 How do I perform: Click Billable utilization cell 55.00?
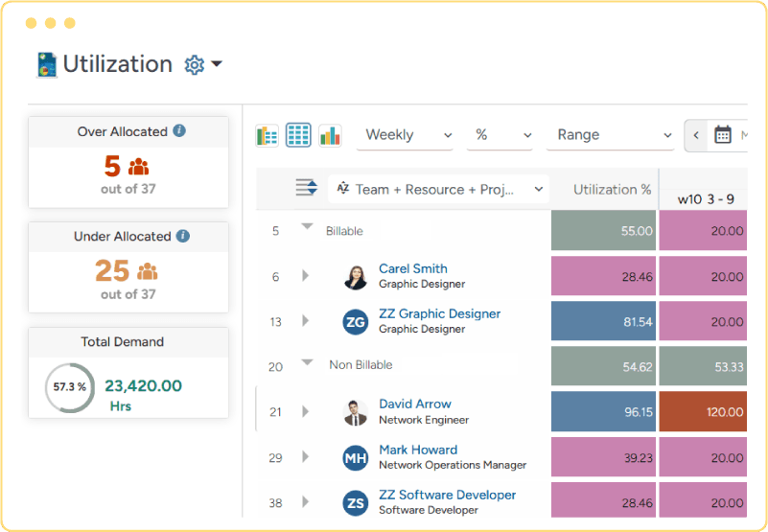(x=603, y=230)
